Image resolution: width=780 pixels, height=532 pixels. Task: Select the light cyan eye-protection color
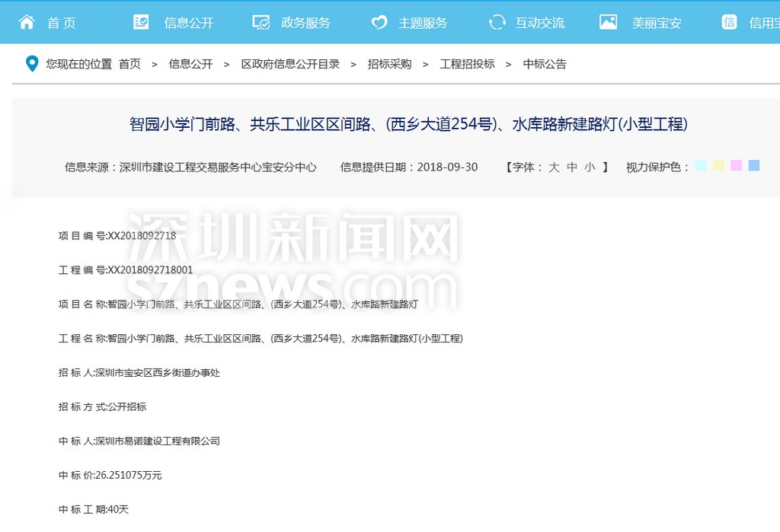(700, 165)
